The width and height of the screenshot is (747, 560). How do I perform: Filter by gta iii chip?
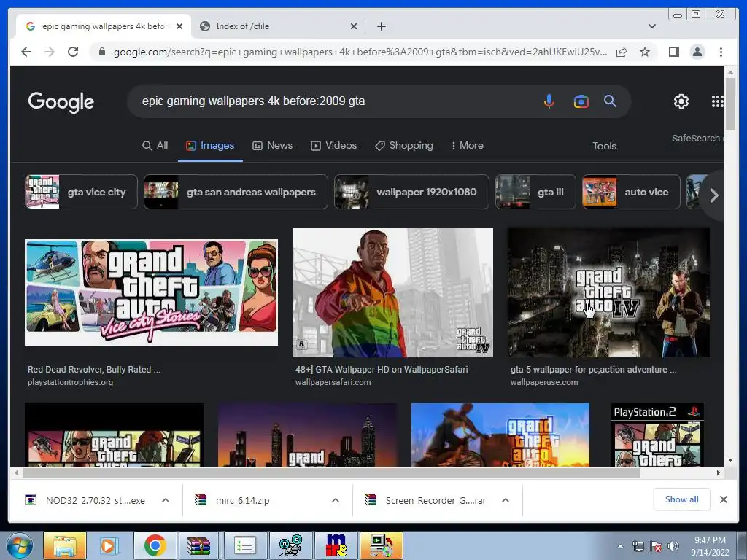pos(535,192)
